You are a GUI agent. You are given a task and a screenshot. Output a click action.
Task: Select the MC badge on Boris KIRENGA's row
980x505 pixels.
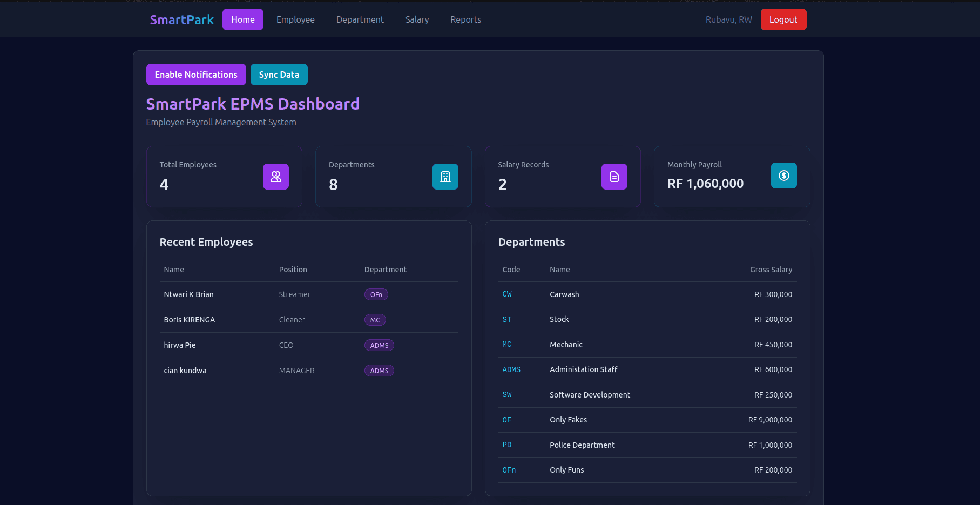(375, 319)
